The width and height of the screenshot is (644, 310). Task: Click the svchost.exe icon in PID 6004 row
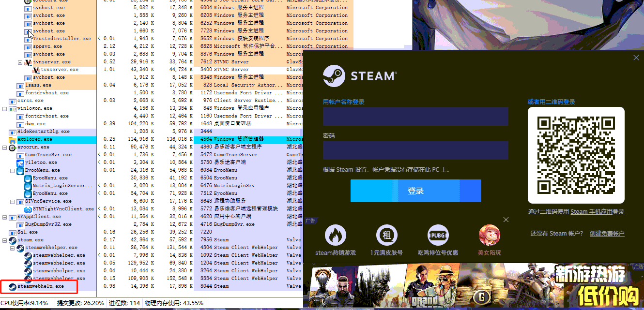tap(28, 8)
